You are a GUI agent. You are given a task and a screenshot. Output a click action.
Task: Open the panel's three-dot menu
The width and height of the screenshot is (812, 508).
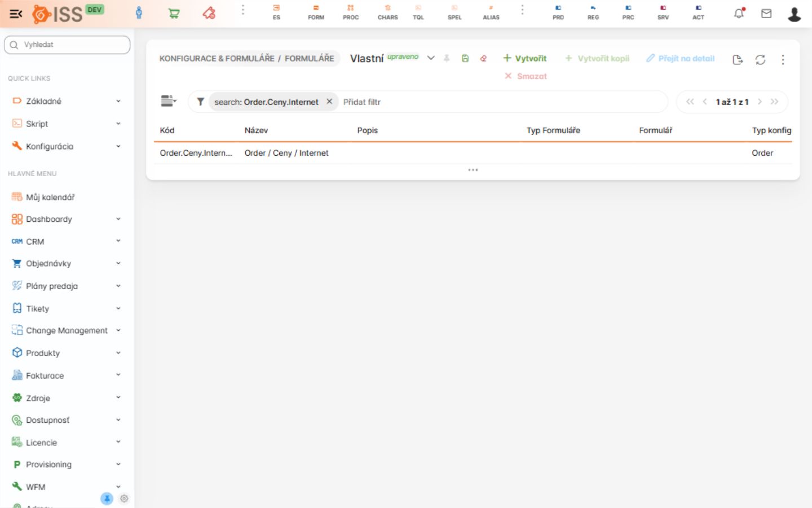(x=783, y=59)
